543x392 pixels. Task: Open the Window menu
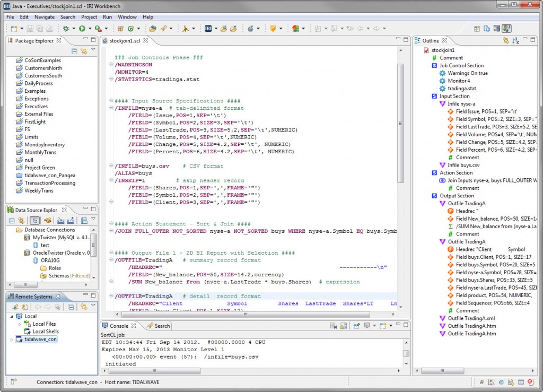tap(127, 17)
